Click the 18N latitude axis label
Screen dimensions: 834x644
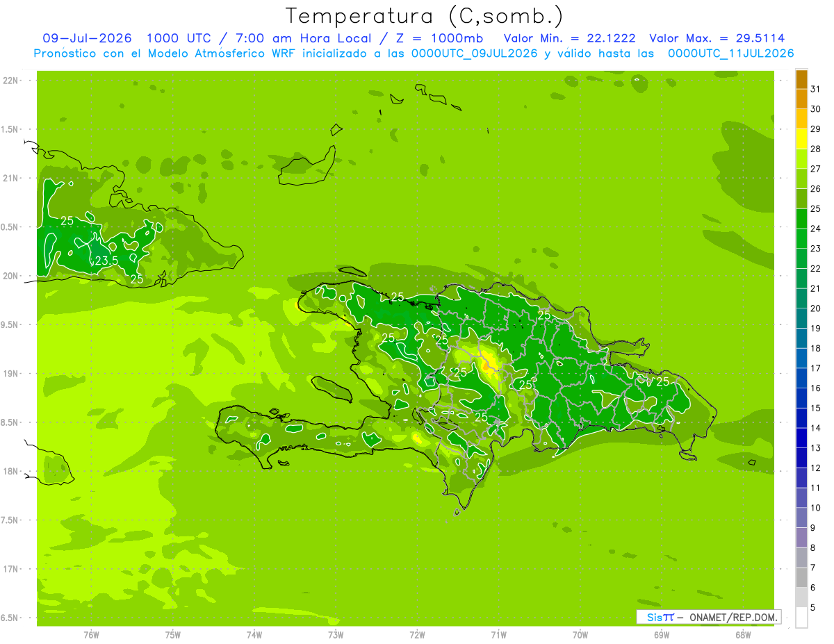coord(12,471)
